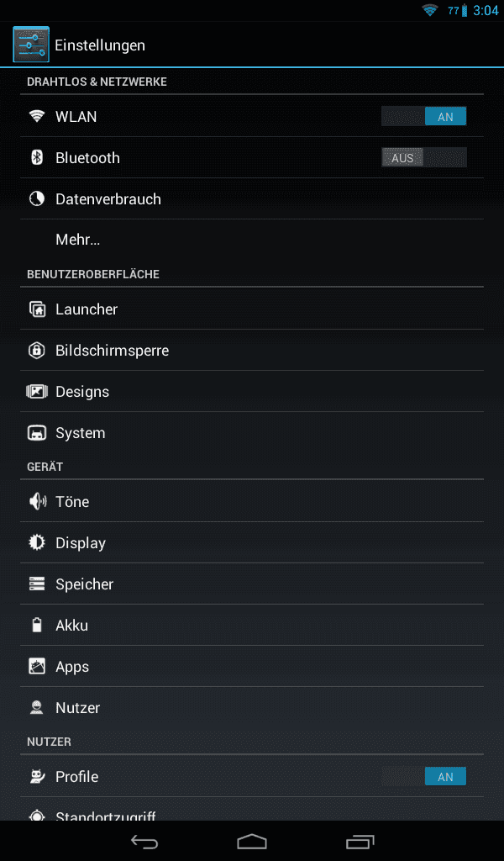
Task: Open the Apps settings entry
Action: point(252,666)
